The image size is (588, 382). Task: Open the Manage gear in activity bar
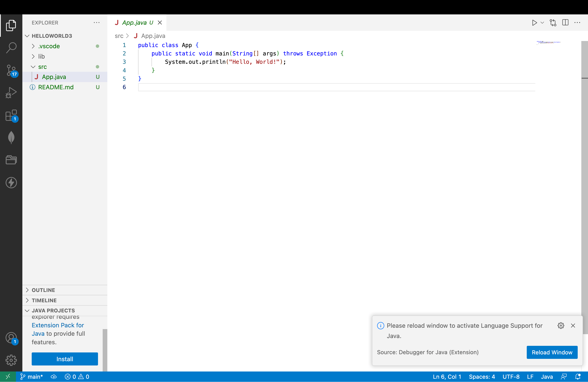(x=11, y=360)
